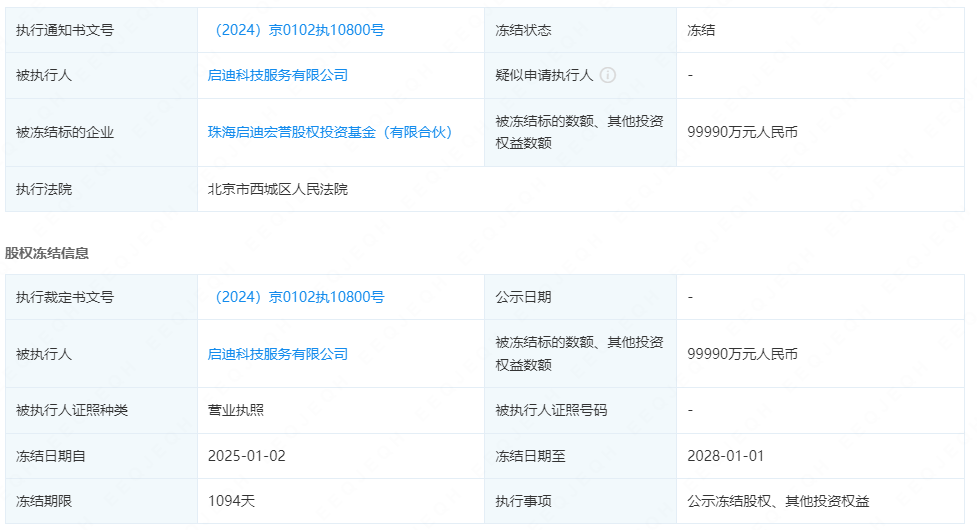Select freeze start date 2025-01-02
The image size is (977, 530).
click(247, 456)
